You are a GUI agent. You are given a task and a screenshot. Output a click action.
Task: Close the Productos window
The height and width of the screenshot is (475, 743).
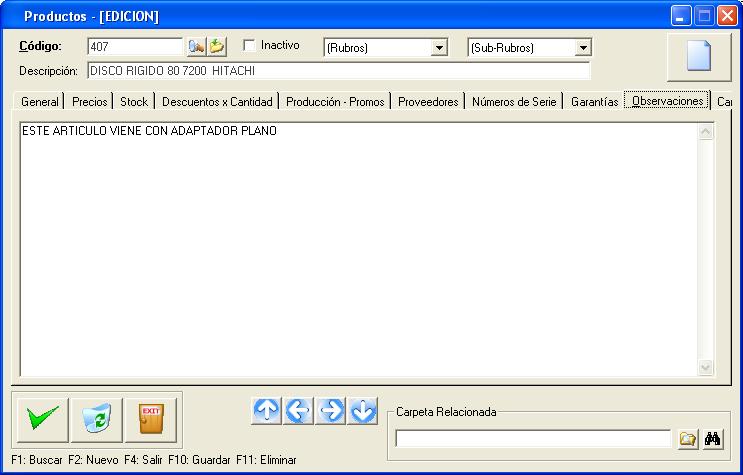click(x=727, y=17)
